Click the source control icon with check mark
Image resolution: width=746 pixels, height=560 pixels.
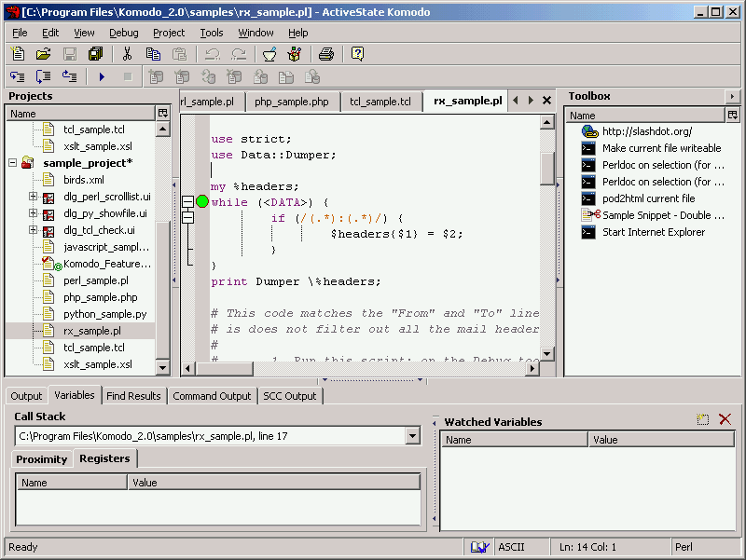[x=182, y=76]
